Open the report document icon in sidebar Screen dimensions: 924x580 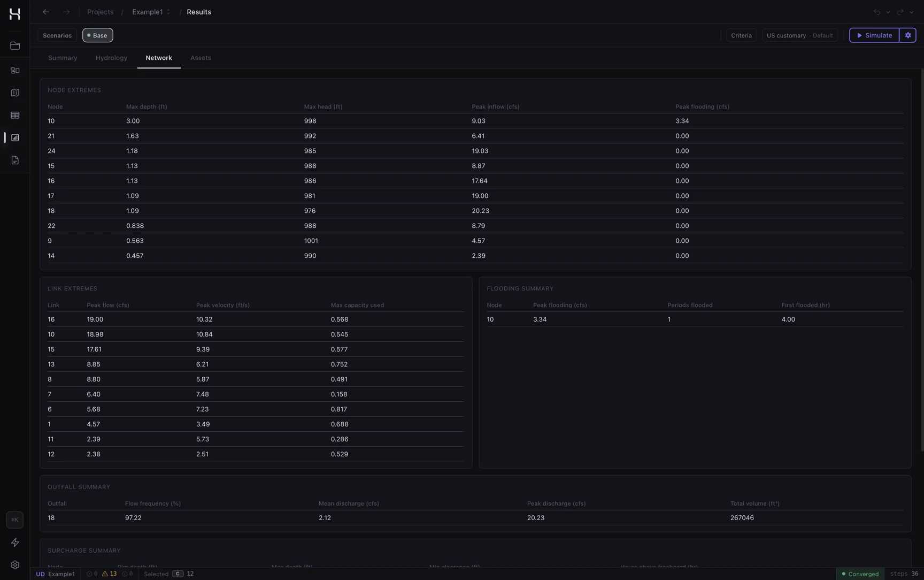15,161
